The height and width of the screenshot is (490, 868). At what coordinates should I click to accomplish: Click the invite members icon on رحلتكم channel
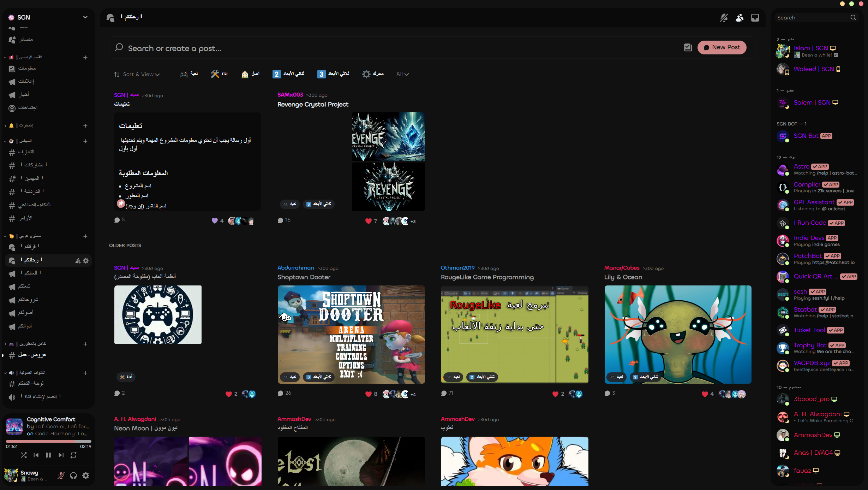pyautogui.click(x=77, y=260)
